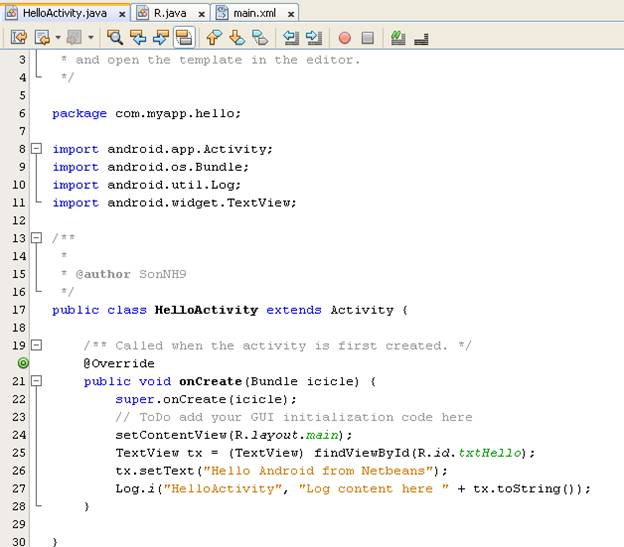Viewport: 624px width, 547px height.
Task: Click the 'SonNH9' author name
Action: (x=163, y=274)
